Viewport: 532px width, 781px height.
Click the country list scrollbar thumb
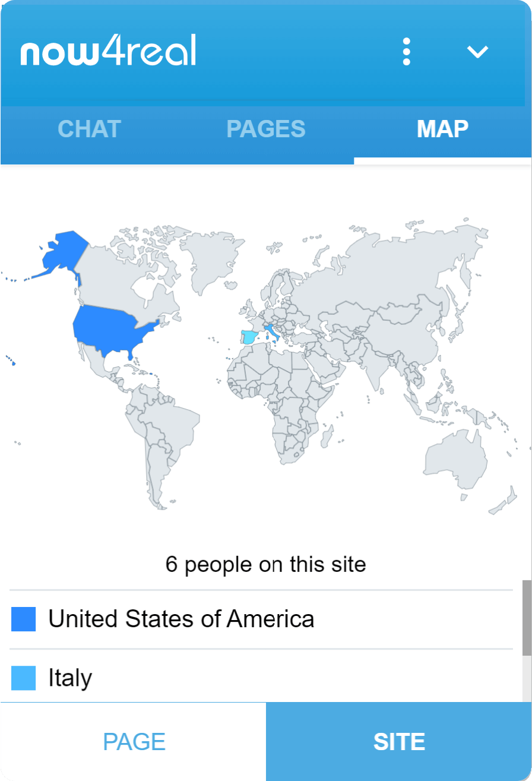pos(527,618)
